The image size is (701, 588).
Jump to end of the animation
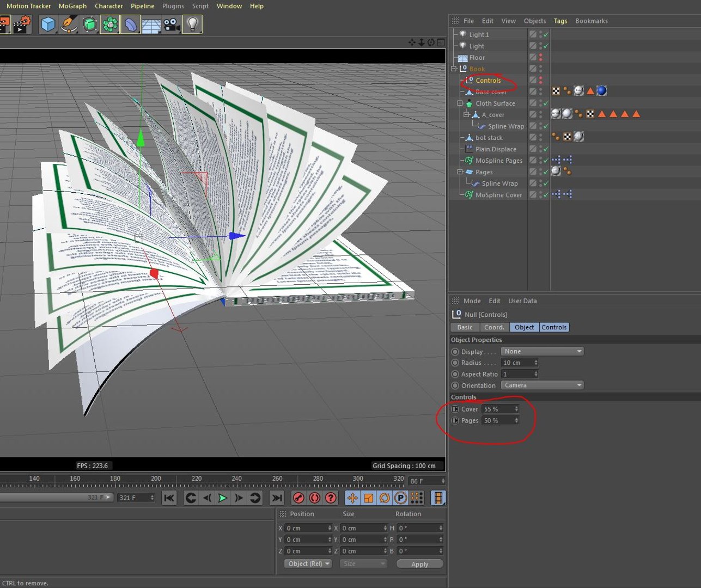click(277, 498)
